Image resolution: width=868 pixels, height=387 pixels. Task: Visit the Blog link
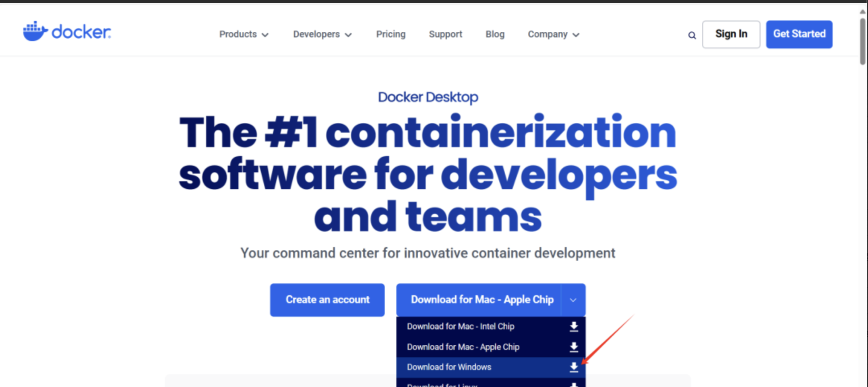coord(495,35)
